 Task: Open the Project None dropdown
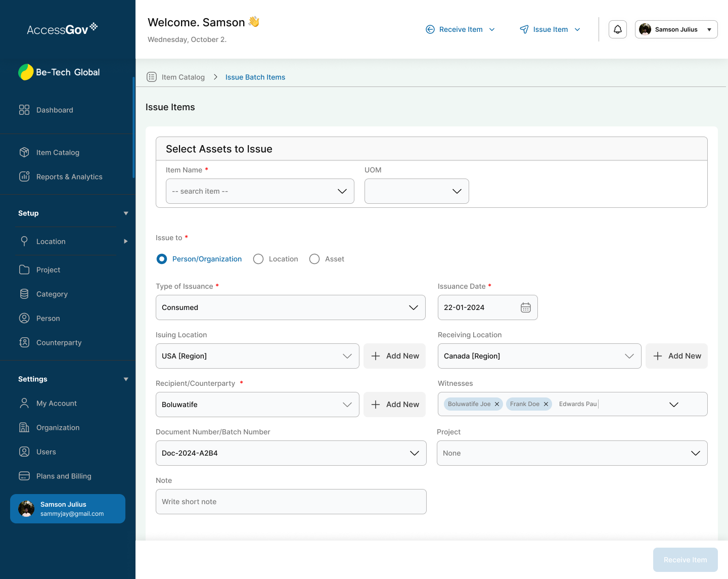point(572,453)
